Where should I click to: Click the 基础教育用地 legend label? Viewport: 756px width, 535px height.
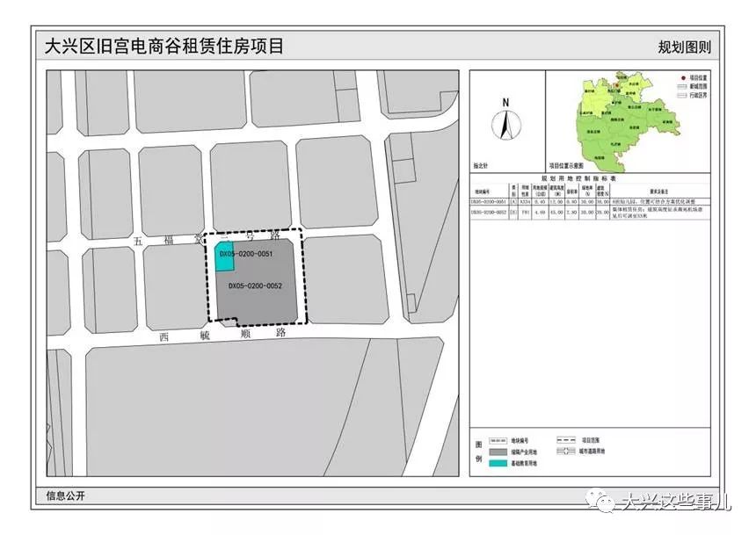pyautogui.click(x=524, y=463)
